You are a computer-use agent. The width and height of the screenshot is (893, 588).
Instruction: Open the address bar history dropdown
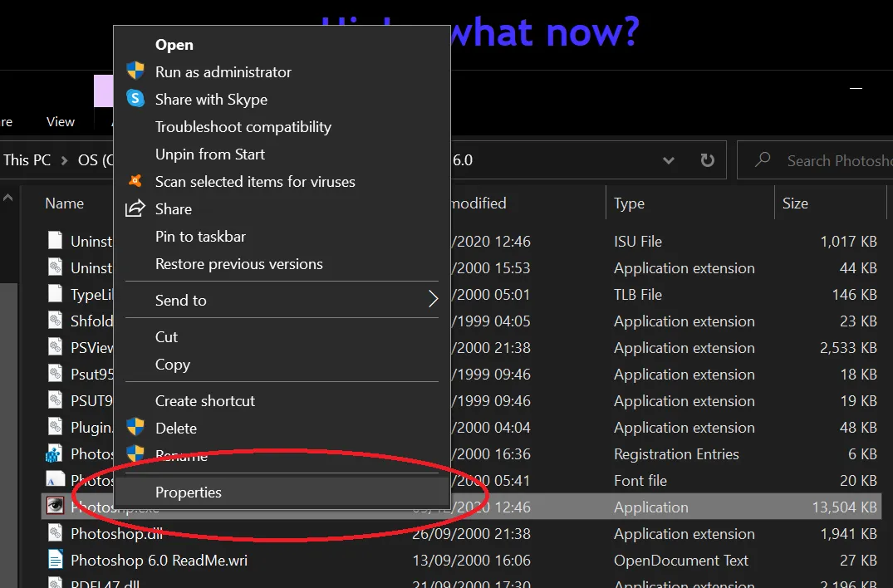(x=669, y=160)
